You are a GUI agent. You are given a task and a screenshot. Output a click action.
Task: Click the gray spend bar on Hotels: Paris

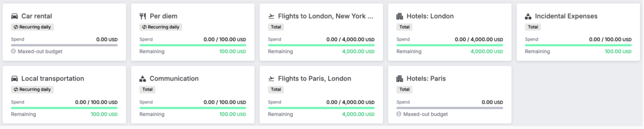450,108
